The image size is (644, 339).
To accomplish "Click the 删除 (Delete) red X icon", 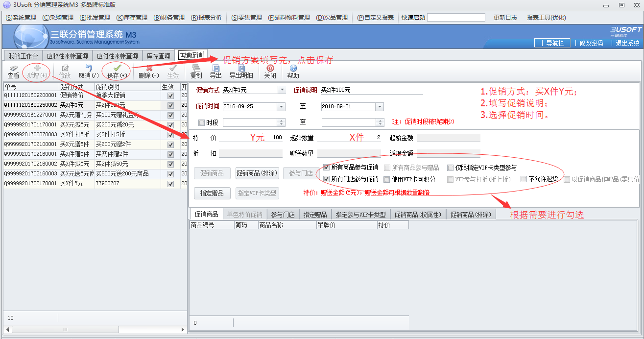I will pyautogui.click(x=149, y=69).
